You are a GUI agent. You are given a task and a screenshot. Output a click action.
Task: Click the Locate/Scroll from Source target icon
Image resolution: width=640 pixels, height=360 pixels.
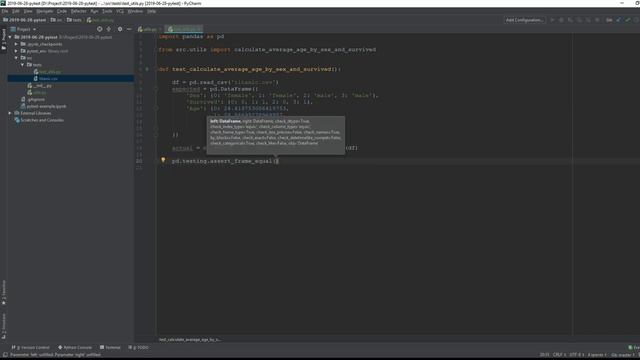[x=100, y=29]
